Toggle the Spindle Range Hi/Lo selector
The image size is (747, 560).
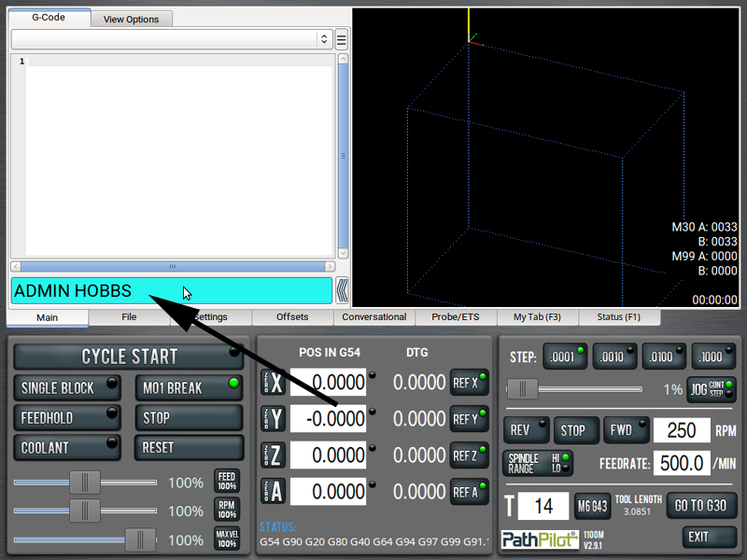click(538, 463)
